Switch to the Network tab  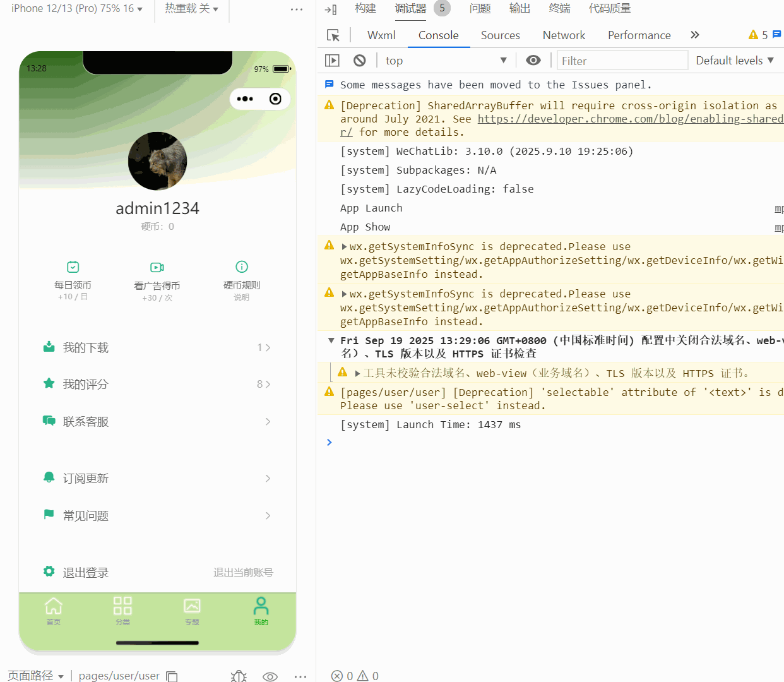pos(564,35)
